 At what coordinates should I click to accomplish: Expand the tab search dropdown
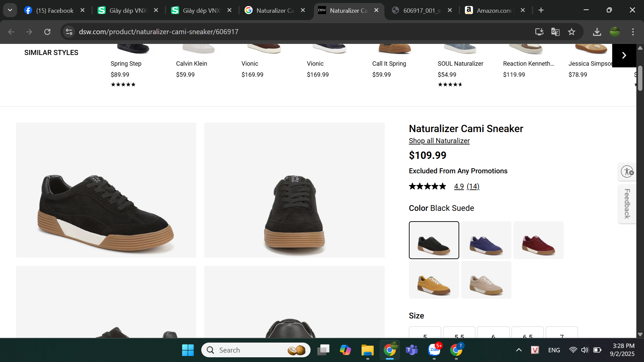10,10
